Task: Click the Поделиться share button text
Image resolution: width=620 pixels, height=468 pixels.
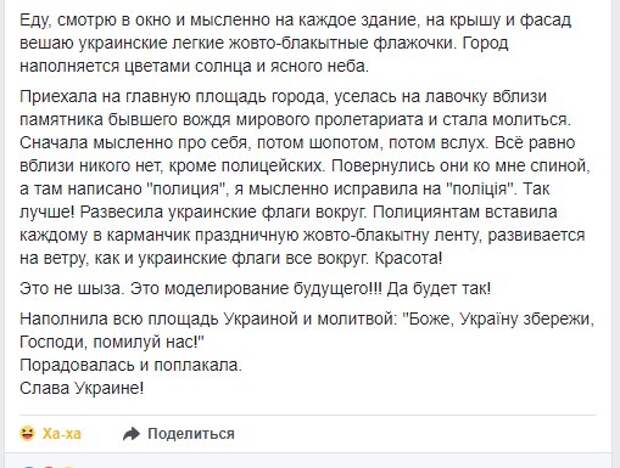Action: (191, 434)
